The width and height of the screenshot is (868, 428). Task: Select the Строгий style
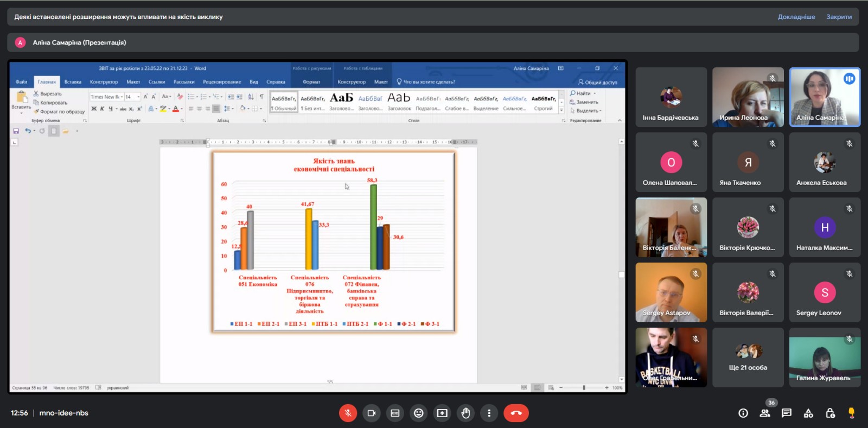544,103
